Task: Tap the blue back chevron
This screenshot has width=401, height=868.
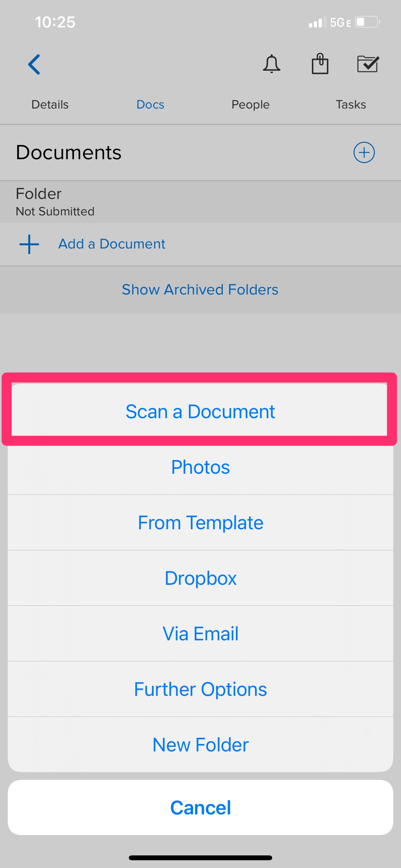Action: coord(34,64)
